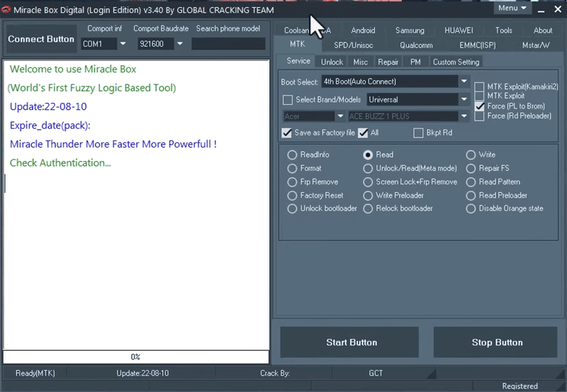Open the Repair sub-tab
This screenshot has height=392, width=567.
[x=388, y=62]
